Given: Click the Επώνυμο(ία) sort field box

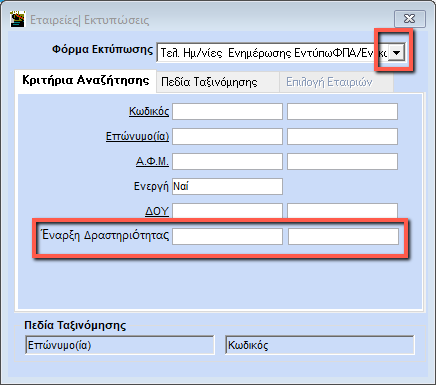Looking at the screenshot, I should coord(120,345).
